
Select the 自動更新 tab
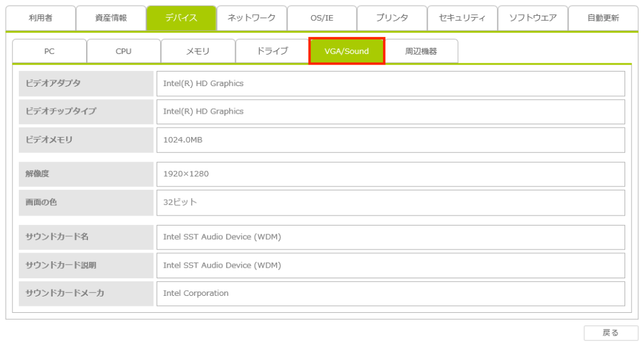[x=603, y=18]
